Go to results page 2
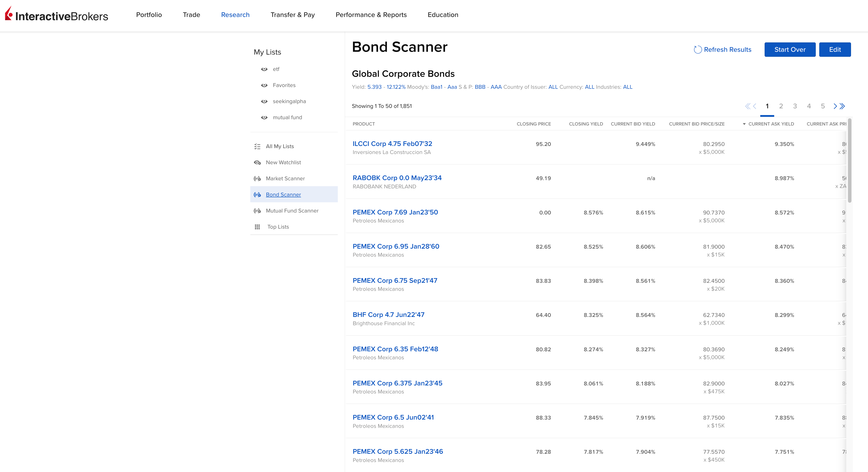Viewport: 868px width, 472px height. 781,106
